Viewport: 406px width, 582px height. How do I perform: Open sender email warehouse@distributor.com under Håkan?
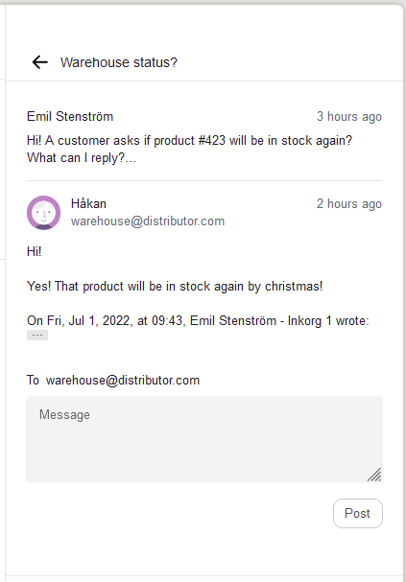(148, 221)
